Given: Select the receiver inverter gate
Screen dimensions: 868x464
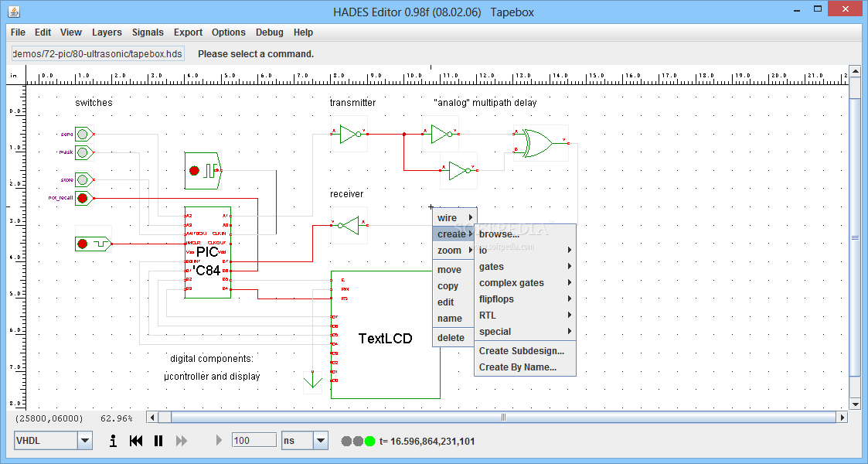Looking at the screenshot, I should pyautogui.click(x=349, y=225).
